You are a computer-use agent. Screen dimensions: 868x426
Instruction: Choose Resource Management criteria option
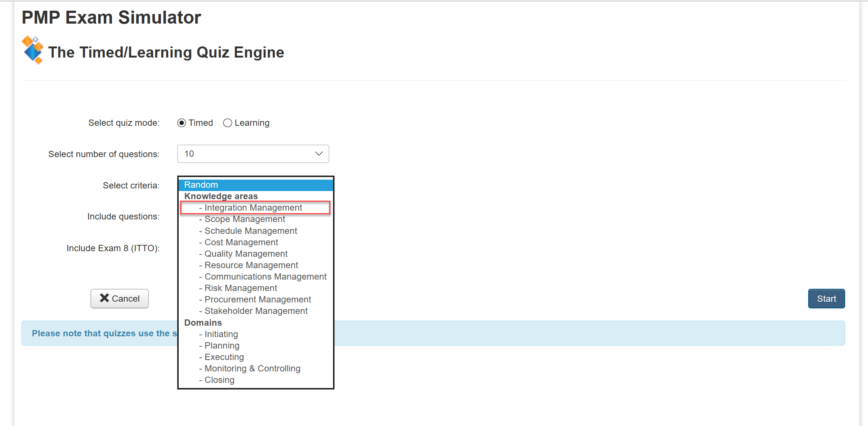256,265
